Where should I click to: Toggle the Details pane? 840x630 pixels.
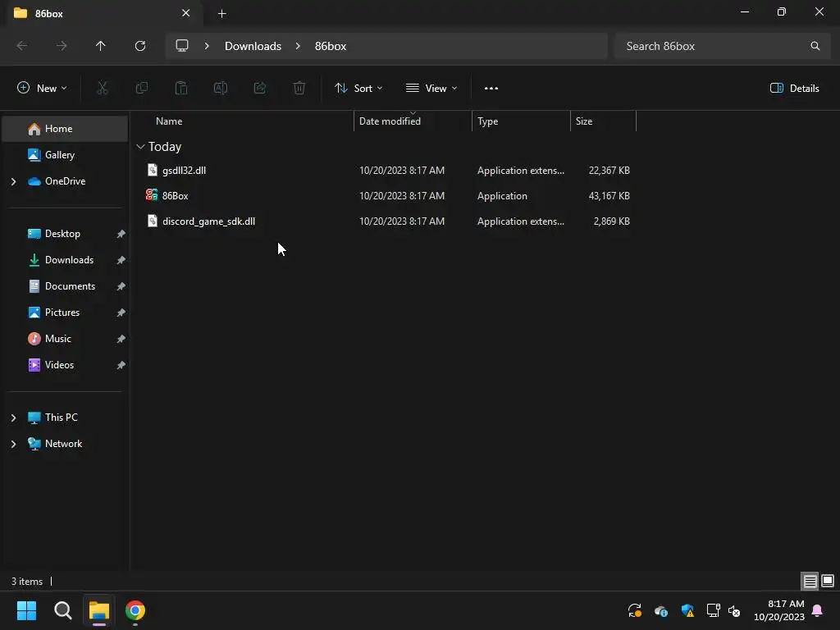tap(794, 89)
